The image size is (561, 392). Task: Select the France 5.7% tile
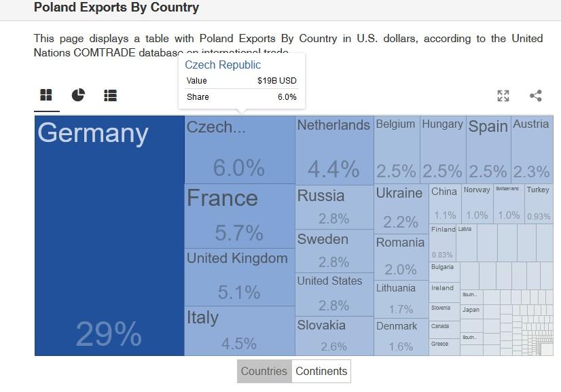pos(240,216)
